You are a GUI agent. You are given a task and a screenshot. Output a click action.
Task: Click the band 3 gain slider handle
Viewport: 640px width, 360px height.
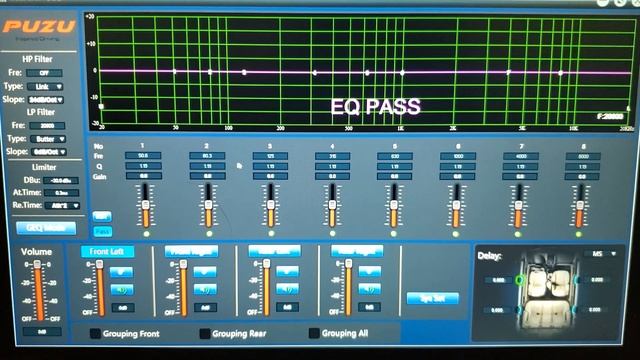point(271,205)
